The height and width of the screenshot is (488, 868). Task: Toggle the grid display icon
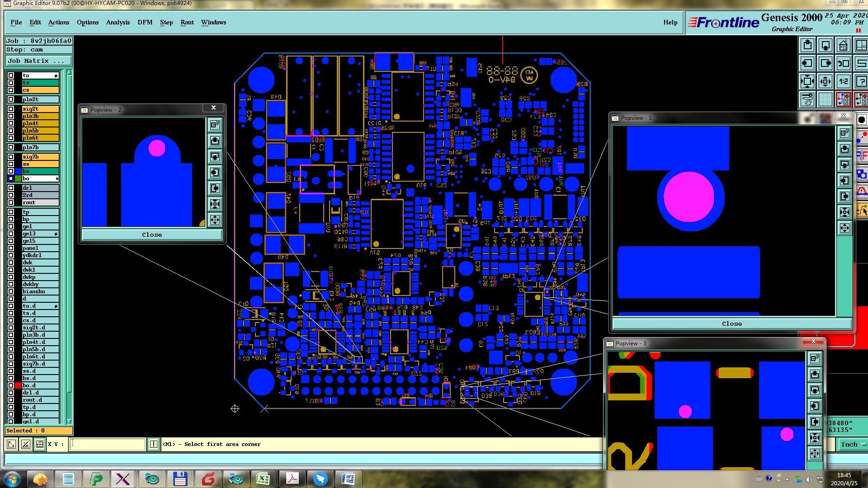(826, 99)
